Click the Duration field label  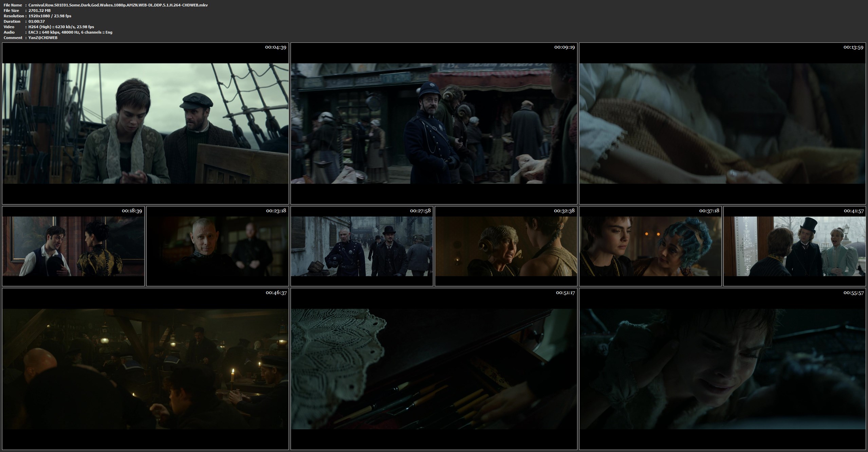click(12, 21)
